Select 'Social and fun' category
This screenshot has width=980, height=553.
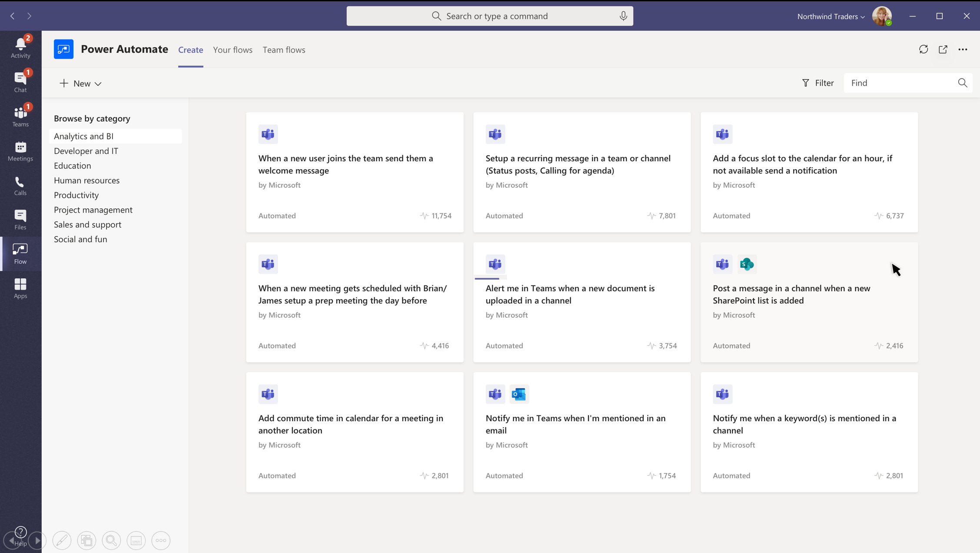tap(80, 238)
